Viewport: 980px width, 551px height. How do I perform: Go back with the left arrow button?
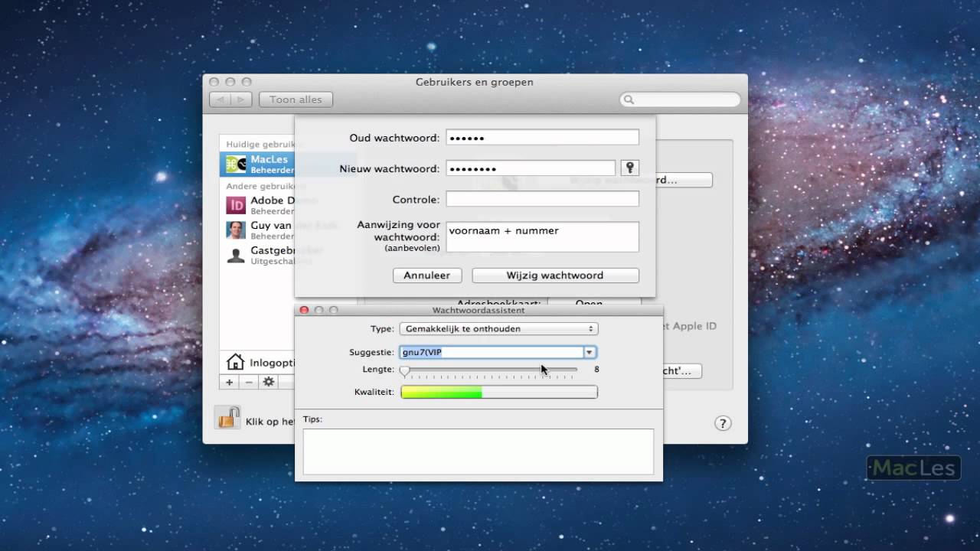click(220, 99)
